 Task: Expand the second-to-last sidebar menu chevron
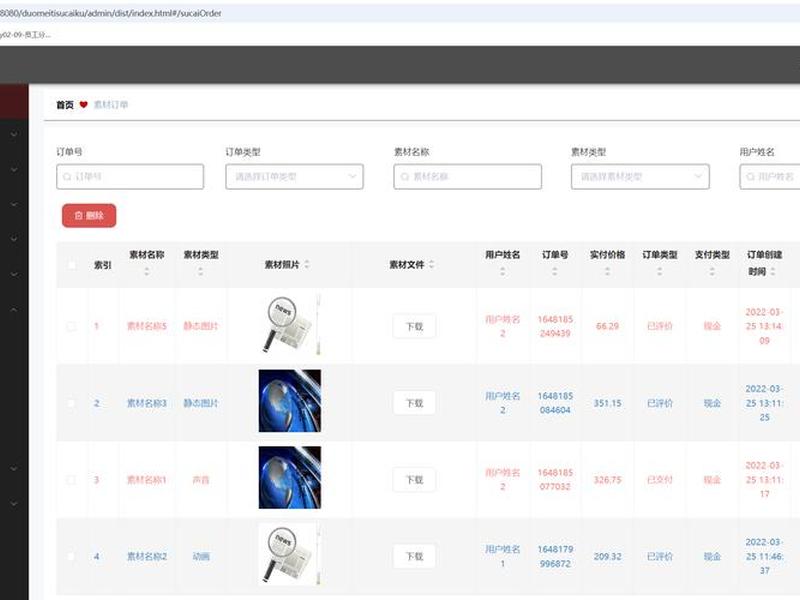tap(14, 468)
